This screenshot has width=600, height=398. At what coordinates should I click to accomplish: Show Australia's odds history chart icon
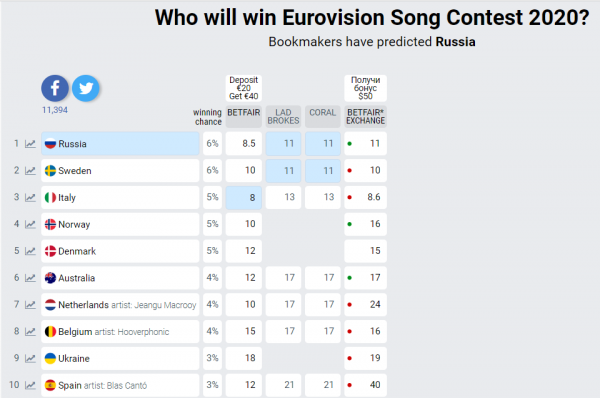tap(30, 278)
